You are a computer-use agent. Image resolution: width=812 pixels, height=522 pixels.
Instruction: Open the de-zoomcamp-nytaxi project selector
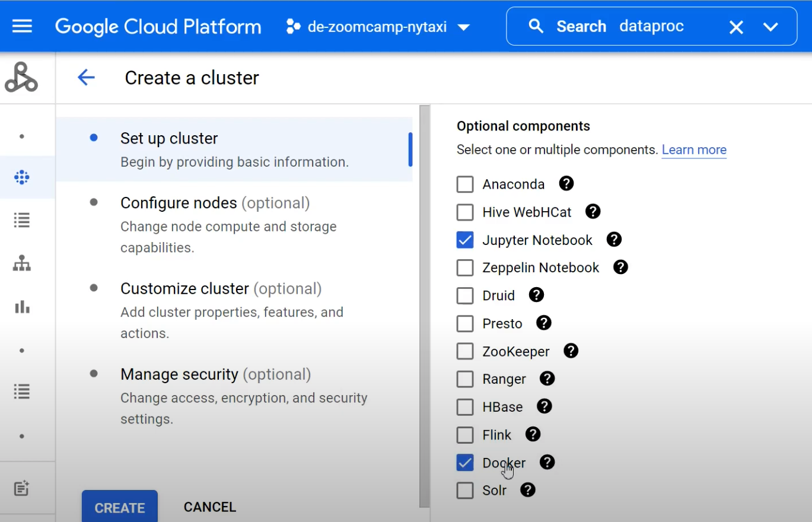378,27
